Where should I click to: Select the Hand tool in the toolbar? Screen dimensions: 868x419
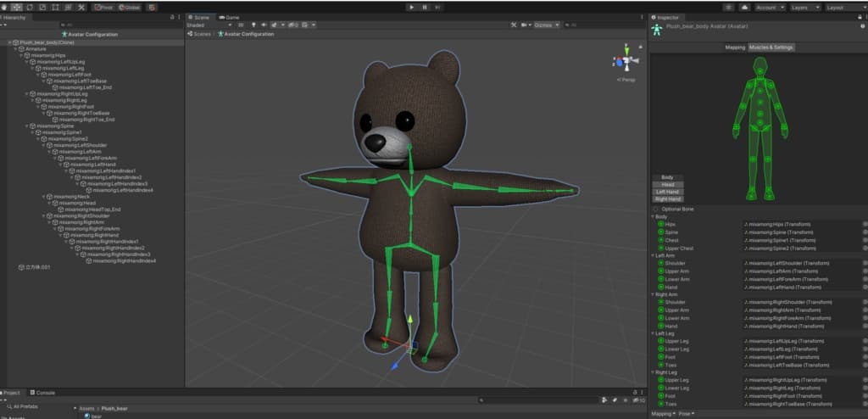click(6, 7)
